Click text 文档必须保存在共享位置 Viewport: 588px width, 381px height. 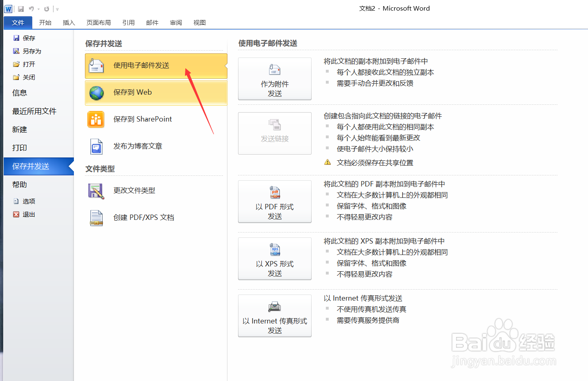click(375, 163)
